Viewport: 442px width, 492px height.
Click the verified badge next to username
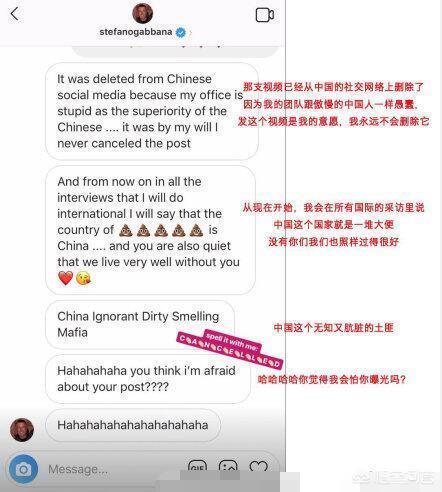pos(181,32)
